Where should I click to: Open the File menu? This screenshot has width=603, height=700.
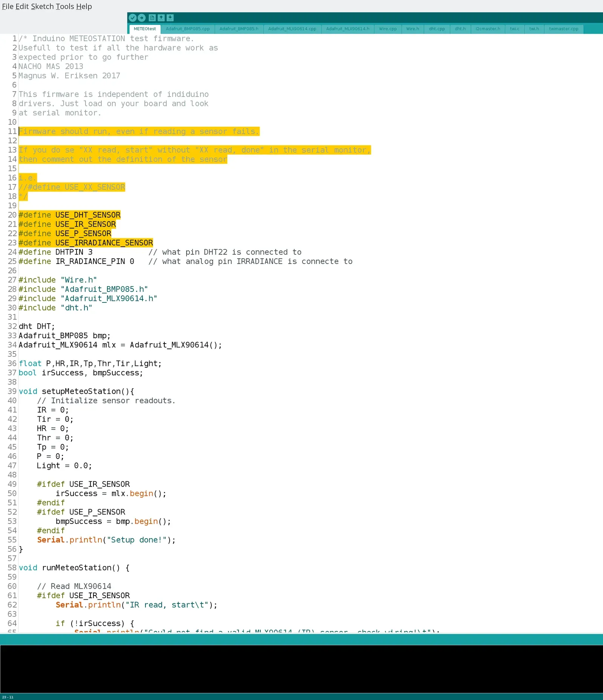(x=8, y=6)
